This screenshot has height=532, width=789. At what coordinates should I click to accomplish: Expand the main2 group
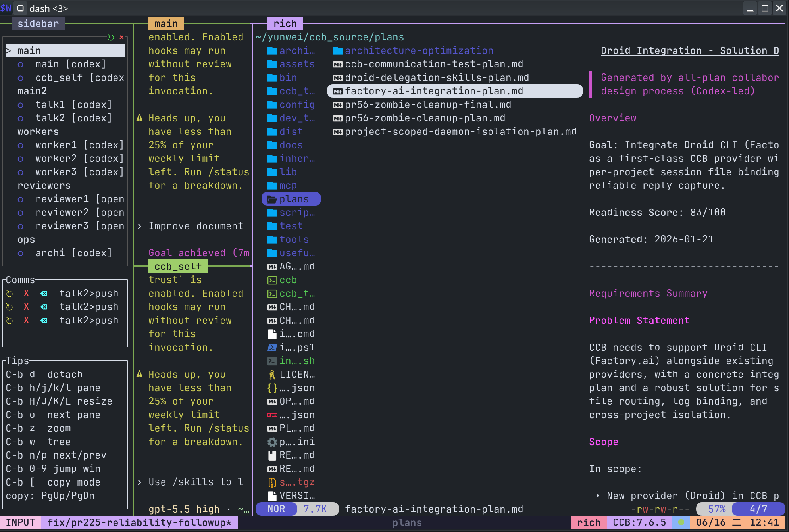pos(32,91)
